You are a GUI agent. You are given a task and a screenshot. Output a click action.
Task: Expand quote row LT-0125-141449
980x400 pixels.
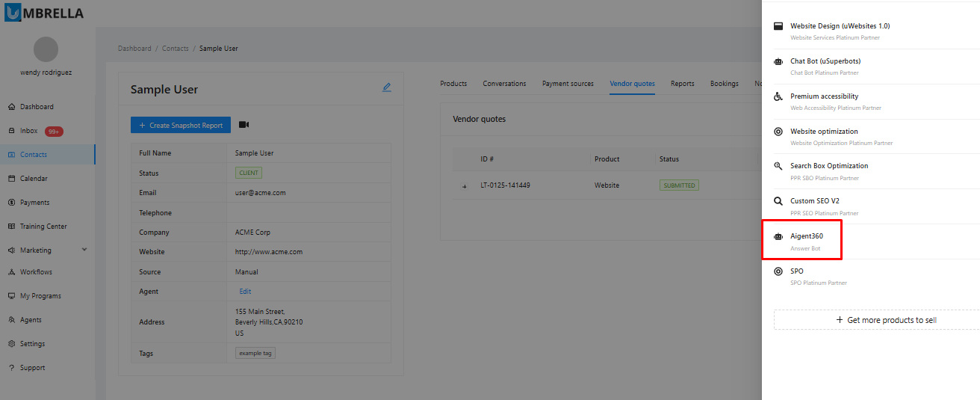(x=464, y=185)
